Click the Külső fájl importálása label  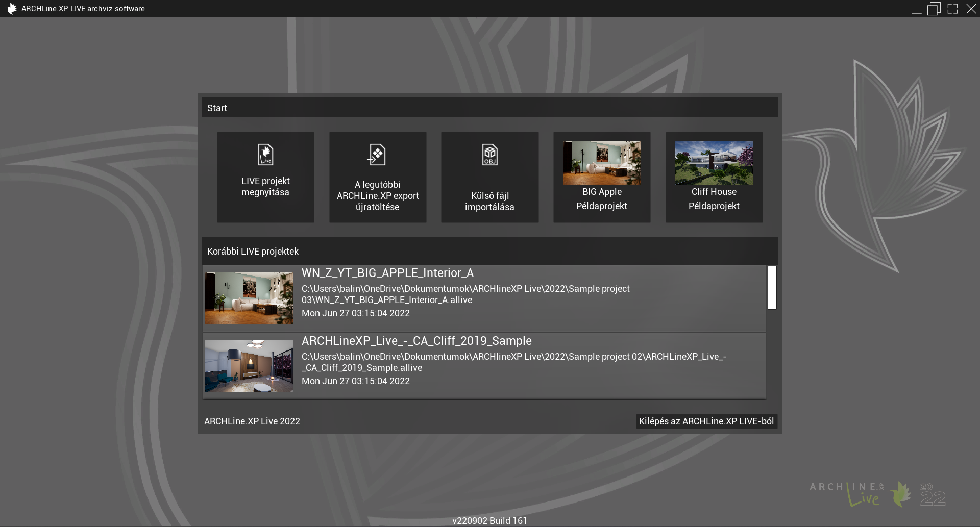489,202
